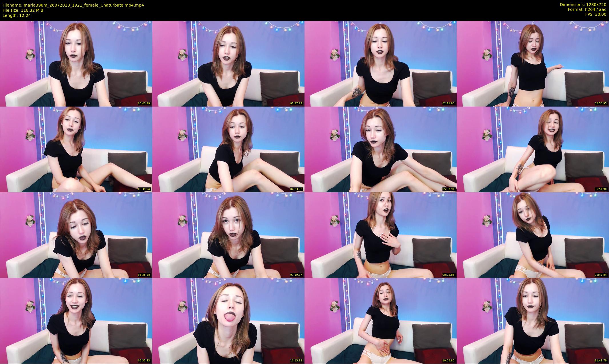Open the thumbnail marked 05:07.91
Image resolution: width=609 pixels, height=364 pixels.
click(x=380, y=149)
